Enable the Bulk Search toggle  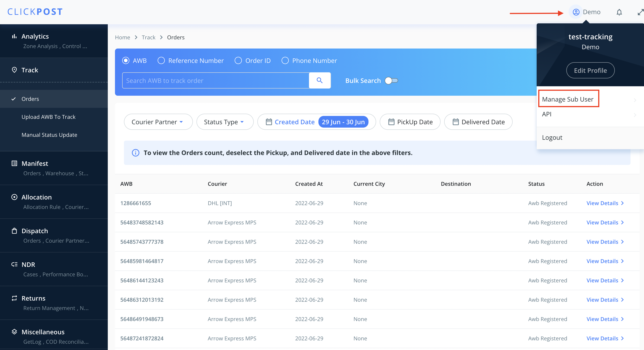[391, 81]
